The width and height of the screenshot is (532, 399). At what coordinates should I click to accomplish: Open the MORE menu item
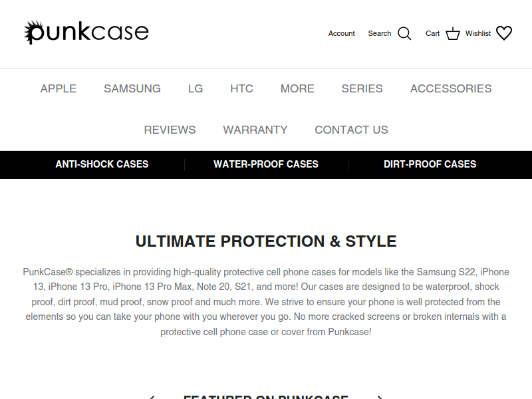(x=297, y=88)
